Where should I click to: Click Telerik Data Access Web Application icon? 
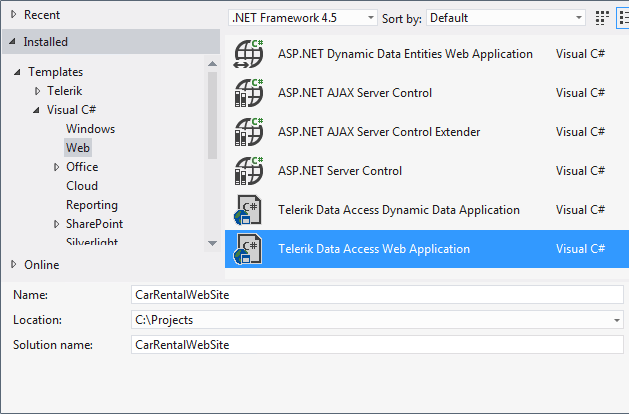[x=248, y=249]
